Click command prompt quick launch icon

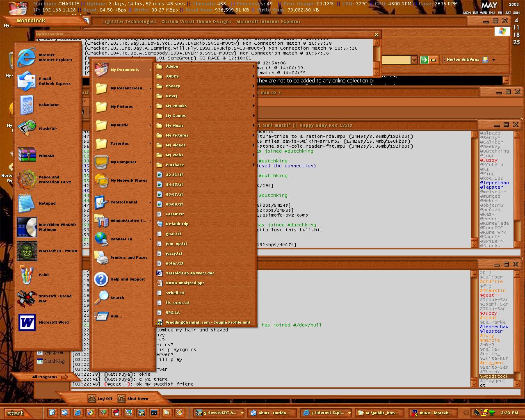point(154,413)
